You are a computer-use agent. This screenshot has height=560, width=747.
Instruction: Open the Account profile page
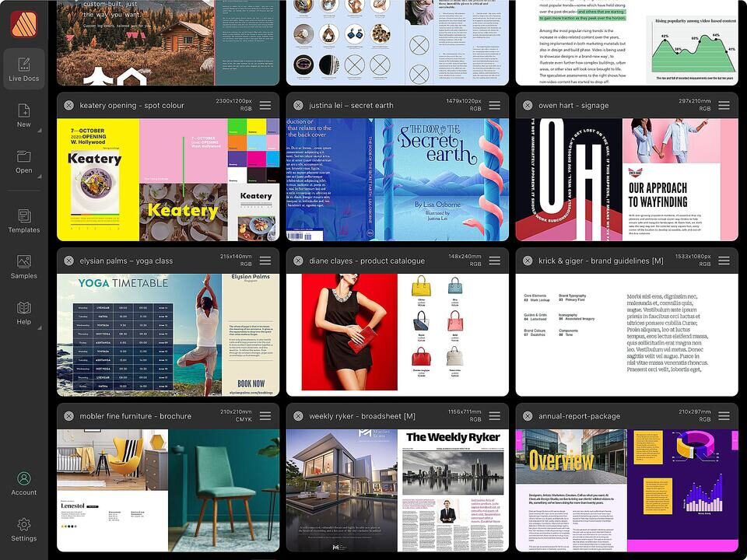[24, 482]
